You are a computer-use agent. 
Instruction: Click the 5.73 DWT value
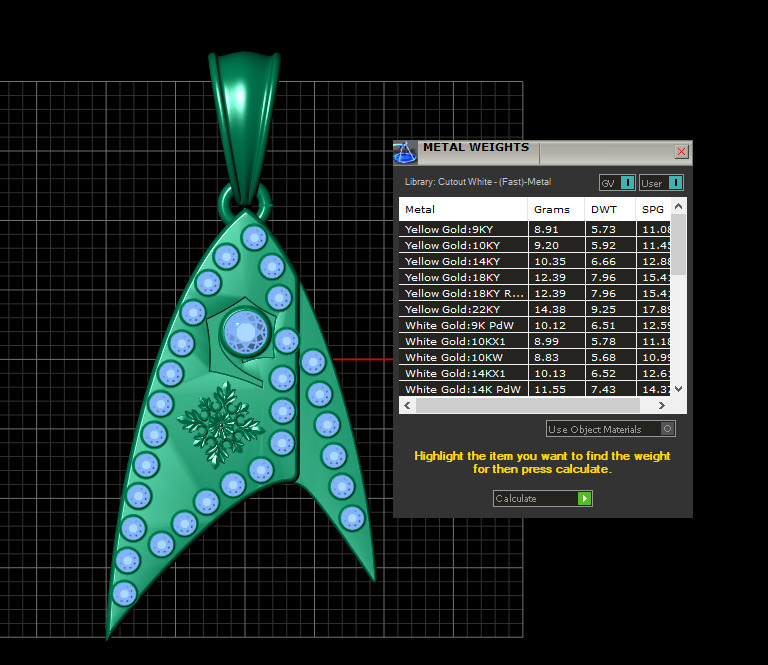pos(603,229)
